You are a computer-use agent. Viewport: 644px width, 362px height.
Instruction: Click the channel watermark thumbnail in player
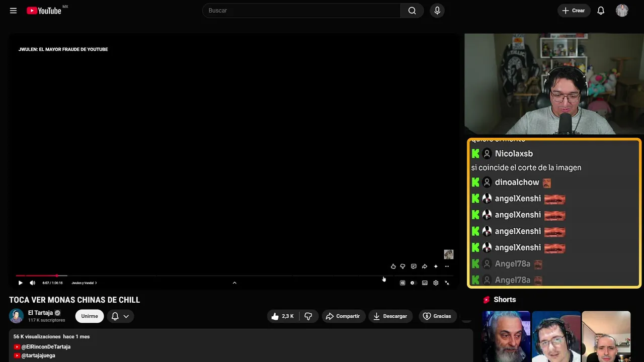(449, 254)
